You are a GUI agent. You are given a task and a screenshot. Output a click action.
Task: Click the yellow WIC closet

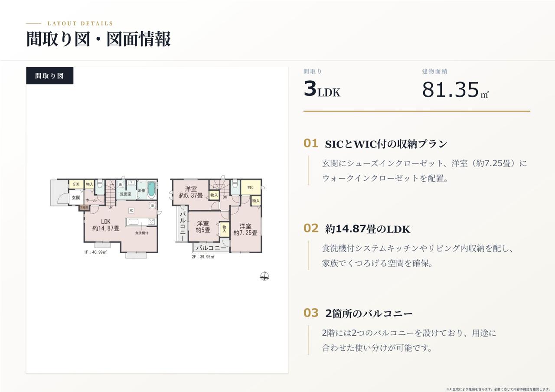(x=251, y=187)
